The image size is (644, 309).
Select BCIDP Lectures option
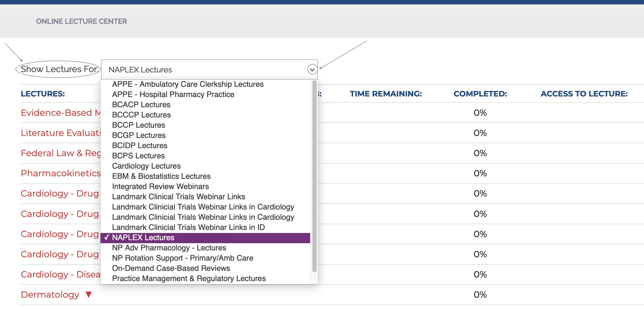click(x=205, y=145)
